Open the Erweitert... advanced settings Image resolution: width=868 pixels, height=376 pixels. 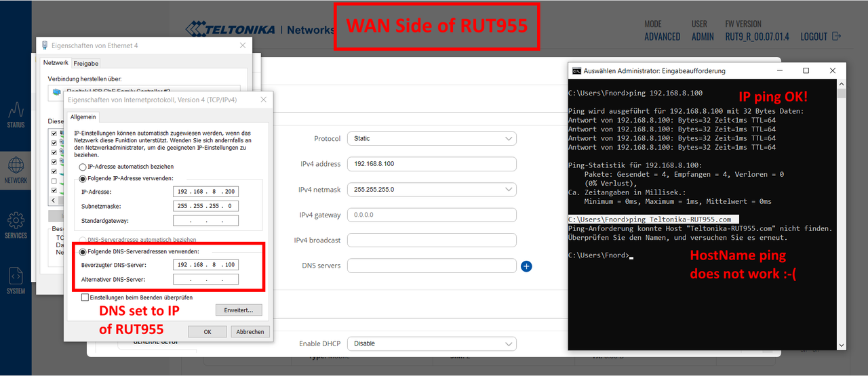coord(239,310)
